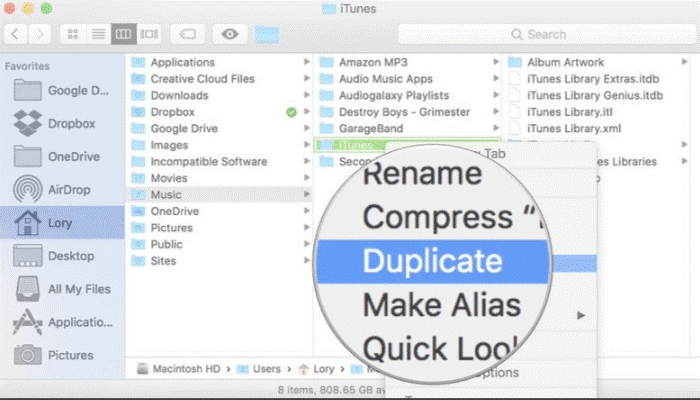
Task: Open All My Files in sidebar
Action: point(62,289)
